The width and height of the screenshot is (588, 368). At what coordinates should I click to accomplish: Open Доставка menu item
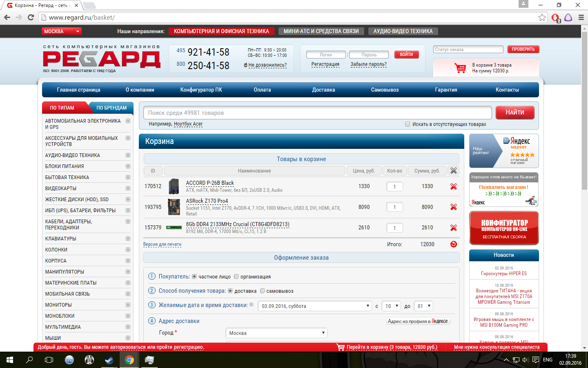[x=323, y=90]
